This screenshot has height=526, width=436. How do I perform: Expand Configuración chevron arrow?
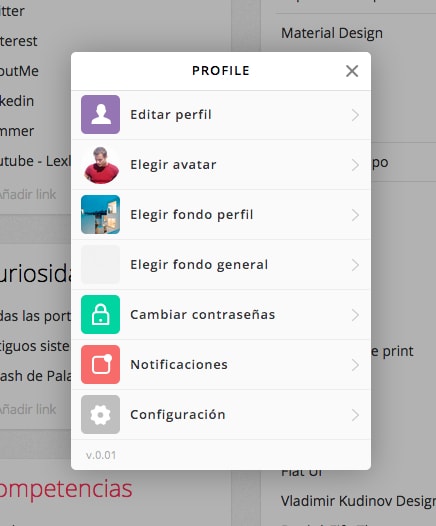(x=356, y=415)
